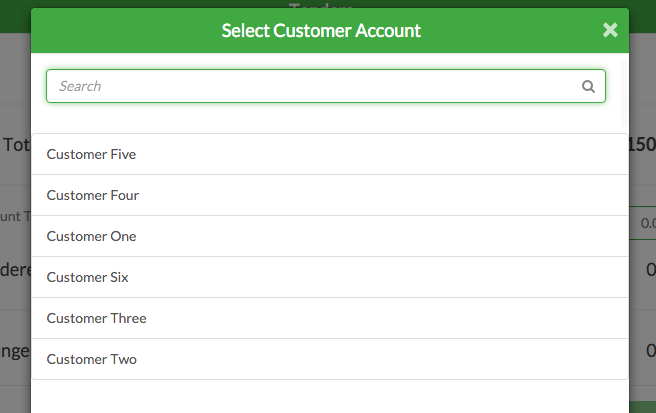Click the green button at the bottom-right edge
This screenshot has width=656, height=413.
(643, 407)
